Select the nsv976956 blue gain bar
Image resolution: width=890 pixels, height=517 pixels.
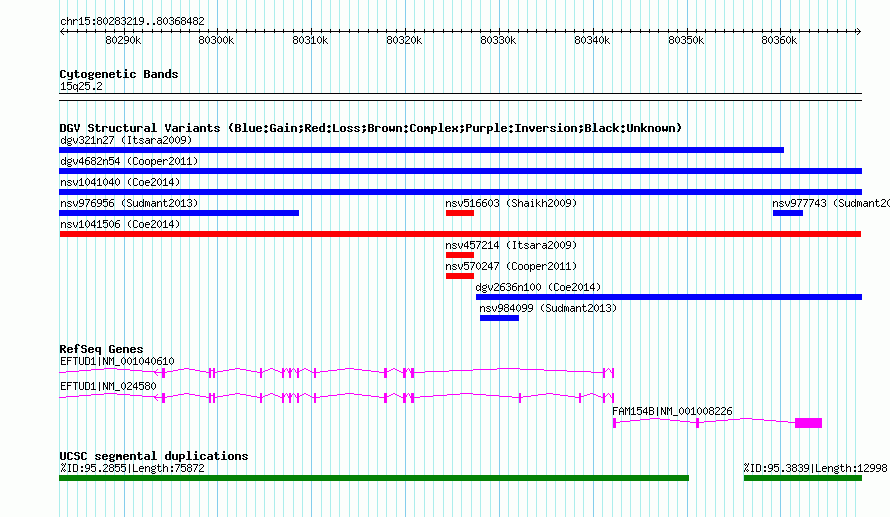point(179,213)
